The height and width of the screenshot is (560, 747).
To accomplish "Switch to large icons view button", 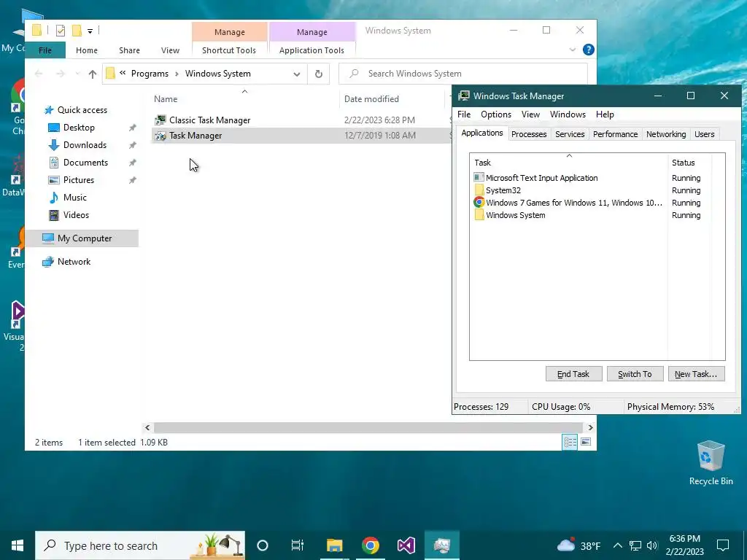I will 586,442.
